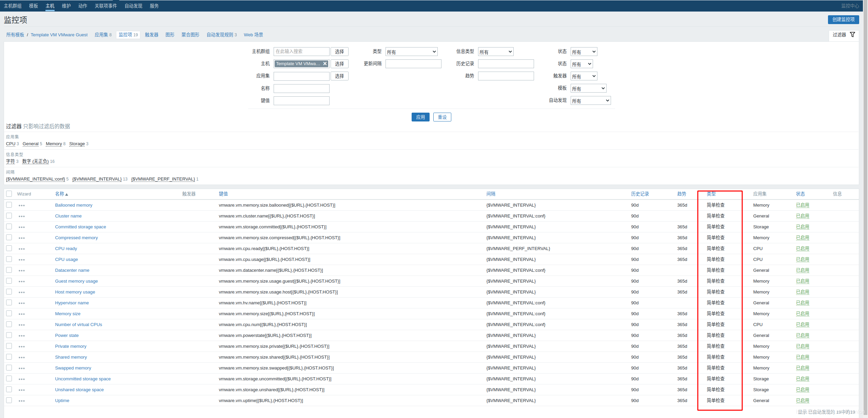Screen dimensions: 868x418
Task: Open the second 状态 dropdown
Action: (582, 64)
